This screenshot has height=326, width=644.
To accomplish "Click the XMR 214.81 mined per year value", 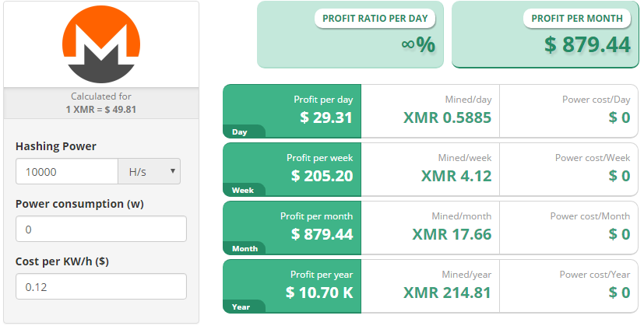I will coord(447,293).
